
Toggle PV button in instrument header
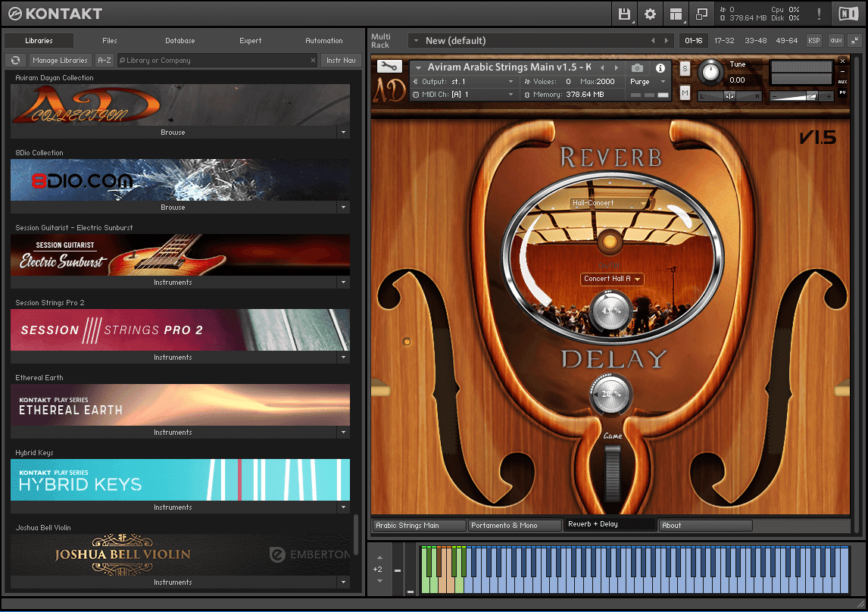[842, 92]
